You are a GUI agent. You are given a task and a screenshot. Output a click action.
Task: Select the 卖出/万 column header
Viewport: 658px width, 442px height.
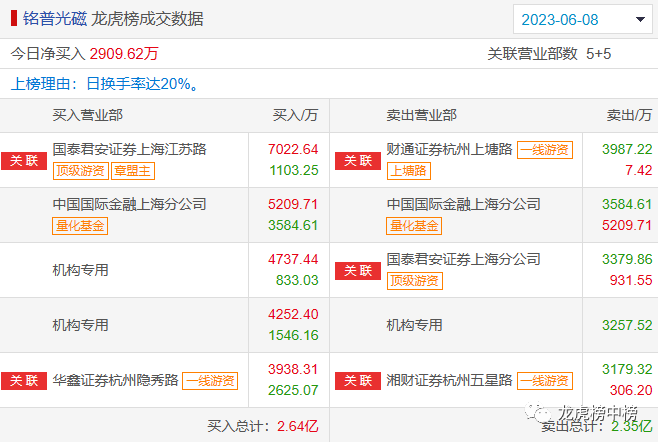point(629,115)
